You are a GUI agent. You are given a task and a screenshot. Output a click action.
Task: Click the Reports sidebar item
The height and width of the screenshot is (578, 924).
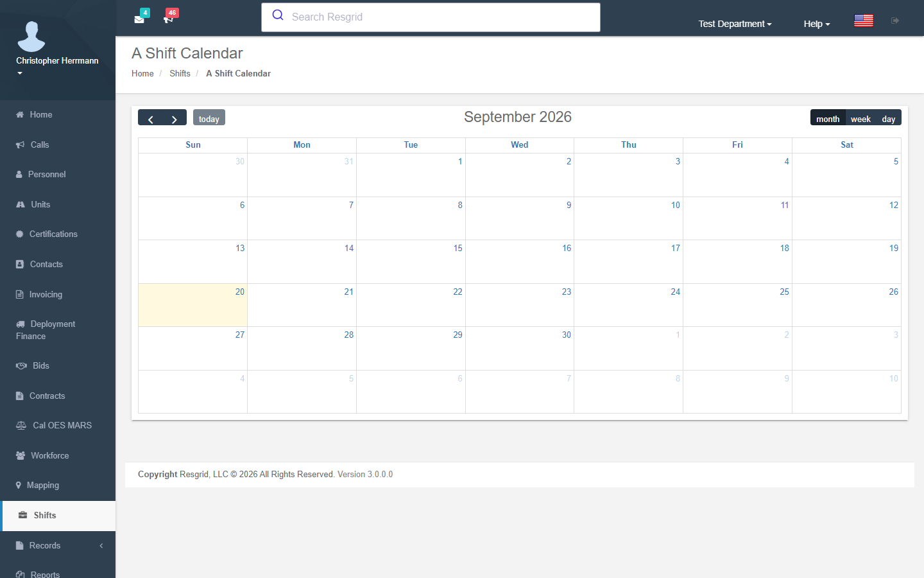(x=58, y=572)
